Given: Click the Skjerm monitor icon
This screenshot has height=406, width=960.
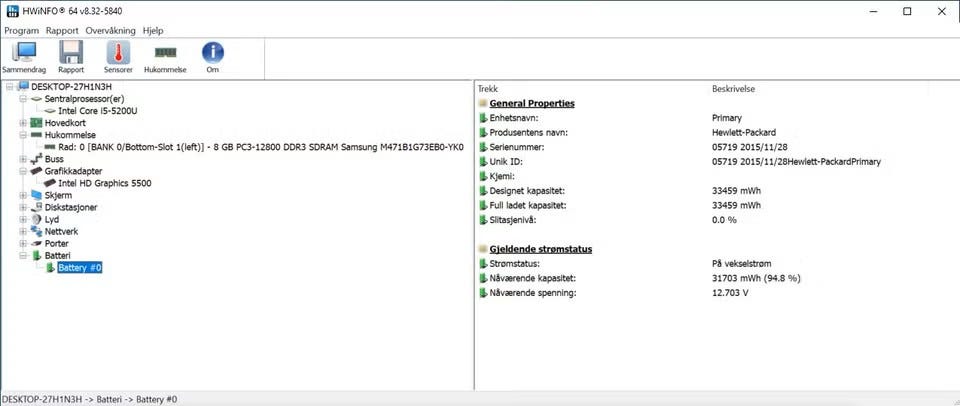Looking at the screenshot, I should (36, 195).
